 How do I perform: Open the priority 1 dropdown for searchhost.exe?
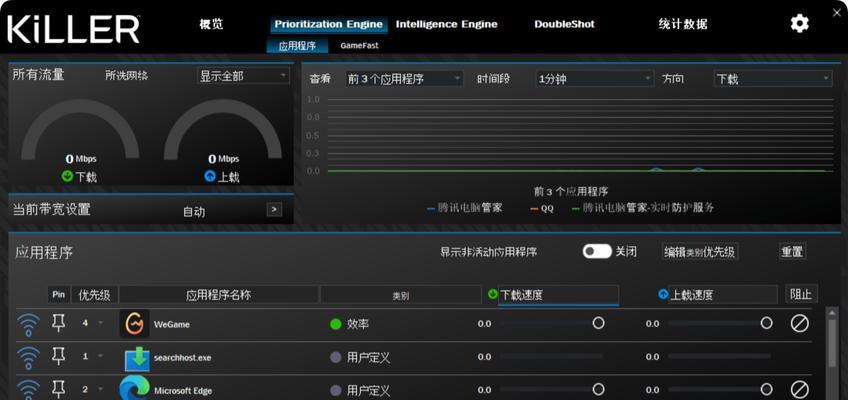point(92,356)
